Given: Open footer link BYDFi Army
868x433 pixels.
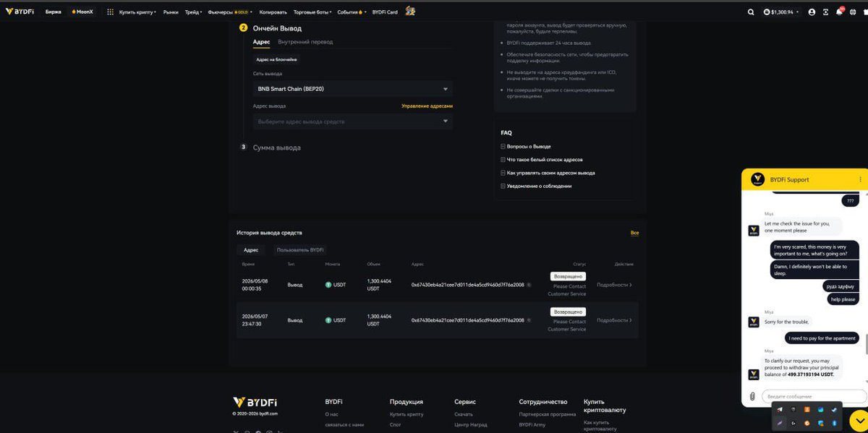Looking at the screenshot, I should click(x=532, y=424).
